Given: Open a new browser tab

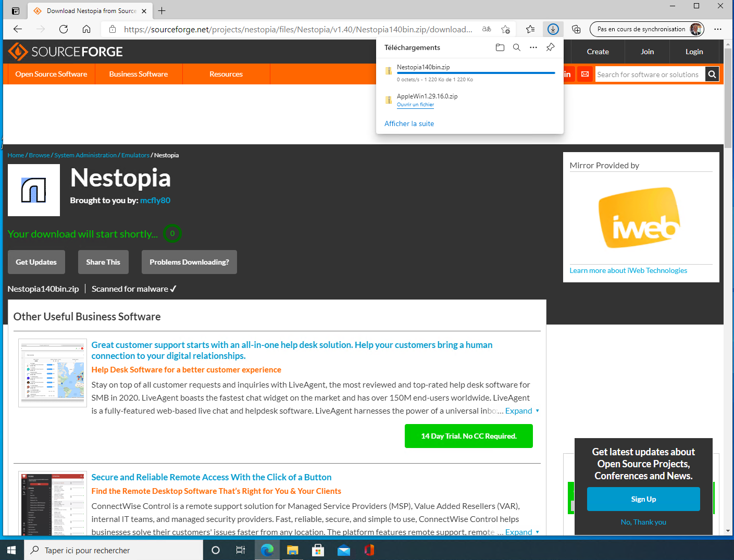Looking at the screenshot, I should (162, 10).
